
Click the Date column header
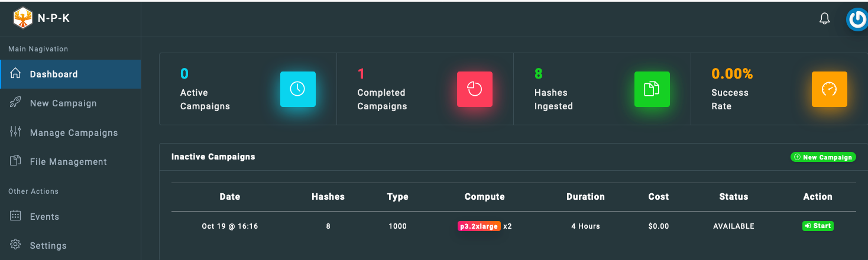point(229,197)
